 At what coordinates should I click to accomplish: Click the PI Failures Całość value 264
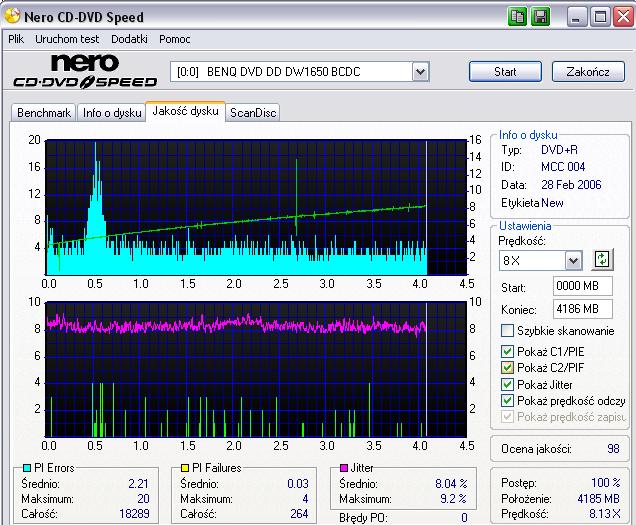point(299,514)
